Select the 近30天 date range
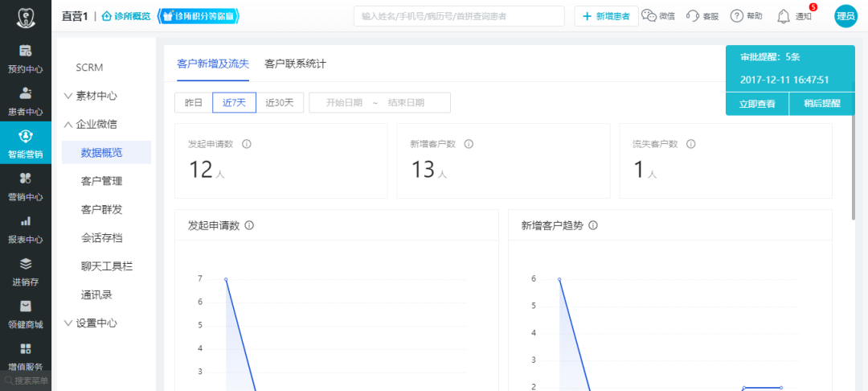This screenshot has height=391, width=868. pyautogui.click(x=280, y=102)
